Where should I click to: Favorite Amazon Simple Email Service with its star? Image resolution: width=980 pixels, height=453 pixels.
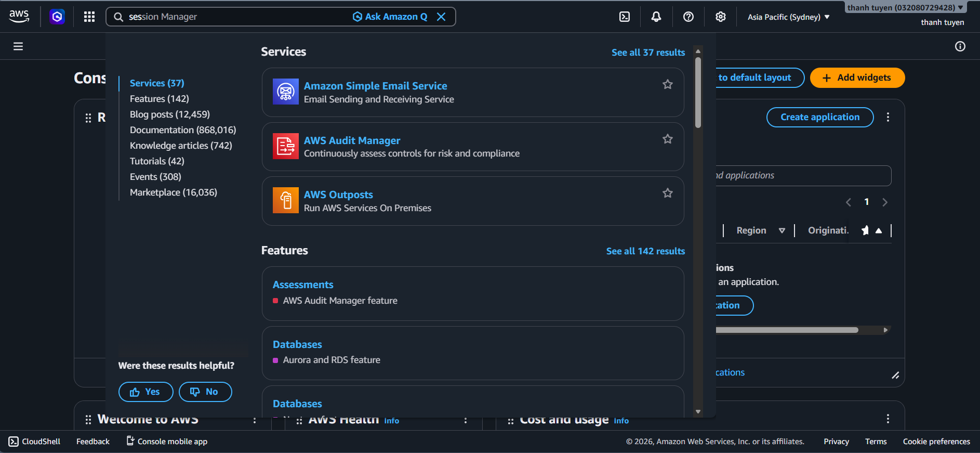668,84
